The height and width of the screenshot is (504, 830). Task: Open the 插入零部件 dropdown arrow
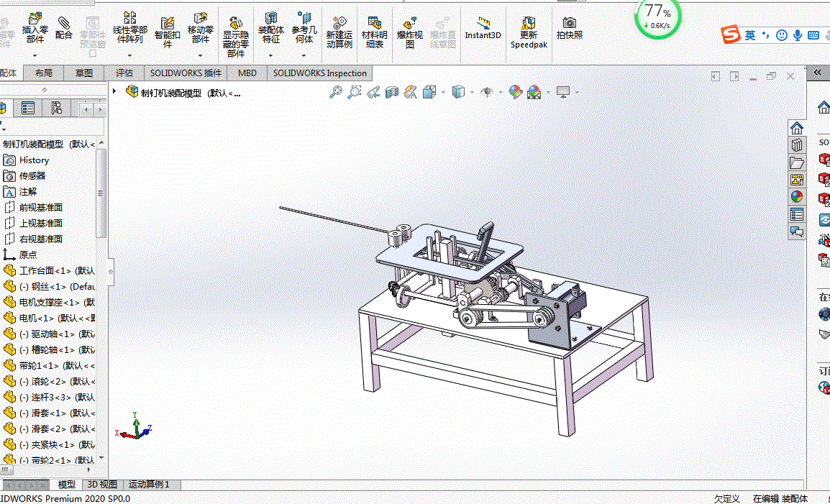(35, 55)
